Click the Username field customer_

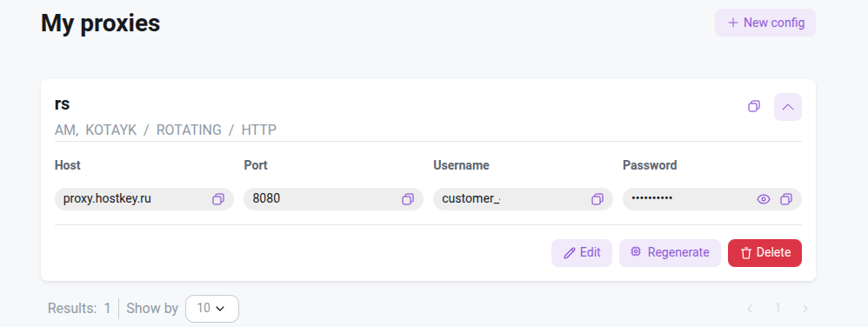523,199
